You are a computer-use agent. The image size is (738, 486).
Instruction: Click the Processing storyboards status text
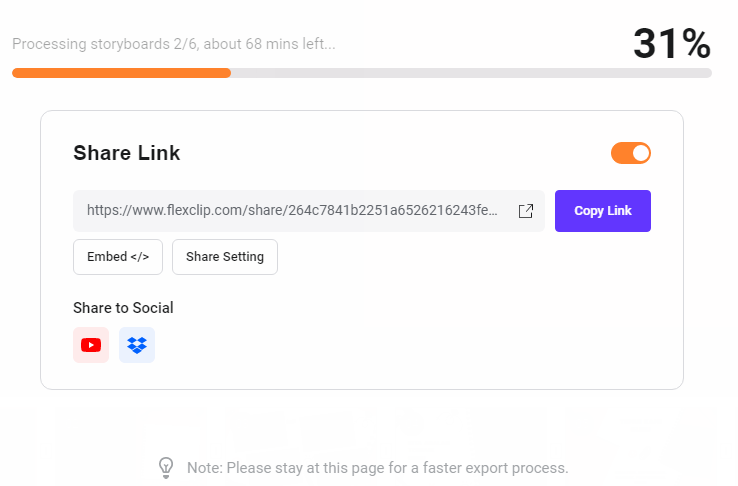(x=174, y=44)
